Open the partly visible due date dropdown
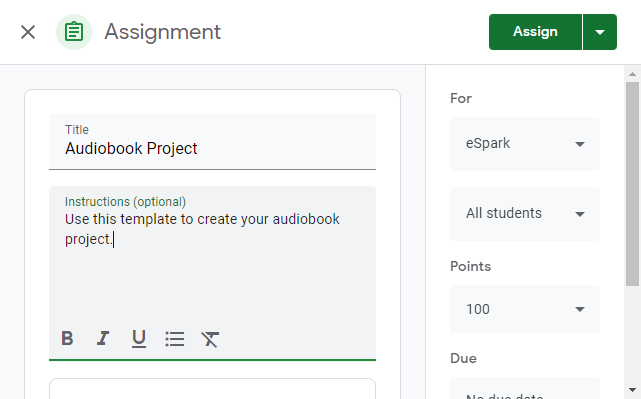Screen dimensions: 641x399 [x=525, y=388]
